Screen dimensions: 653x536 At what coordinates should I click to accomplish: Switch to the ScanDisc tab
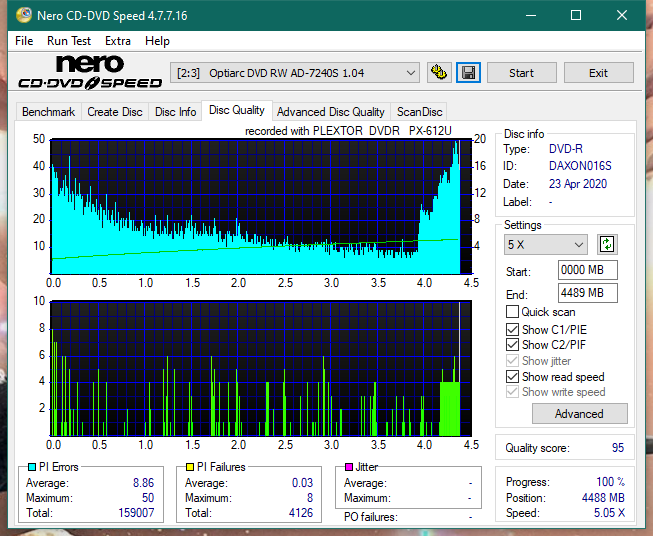pyautogui.click(x=419, y=112)
